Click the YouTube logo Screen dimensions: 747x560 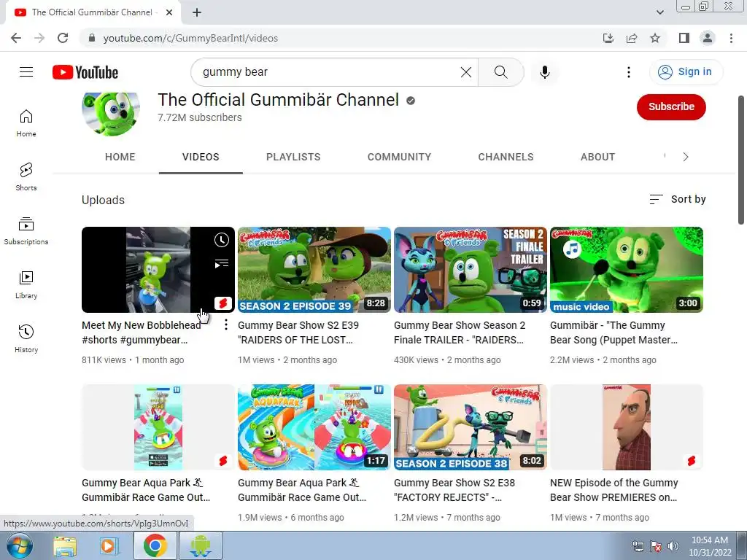pyautogui.click(x=85, y=72)
